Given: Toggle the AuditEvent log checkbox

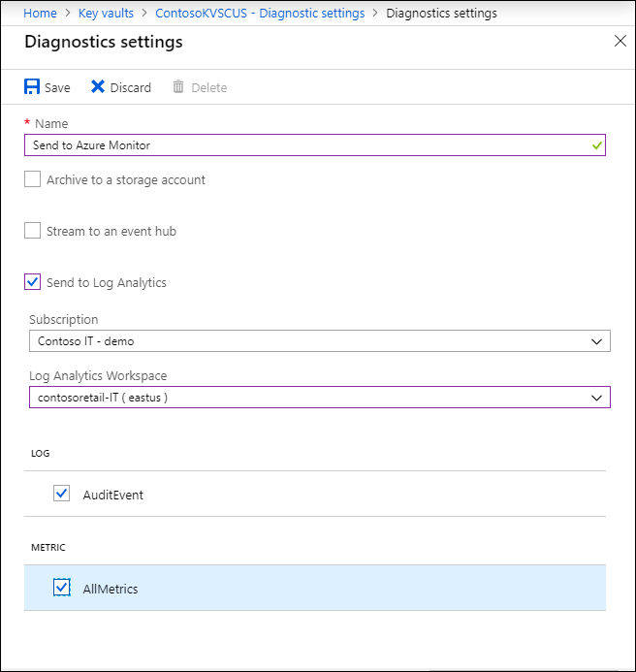Looking at the screenshot, I should (x=62, y=494).
